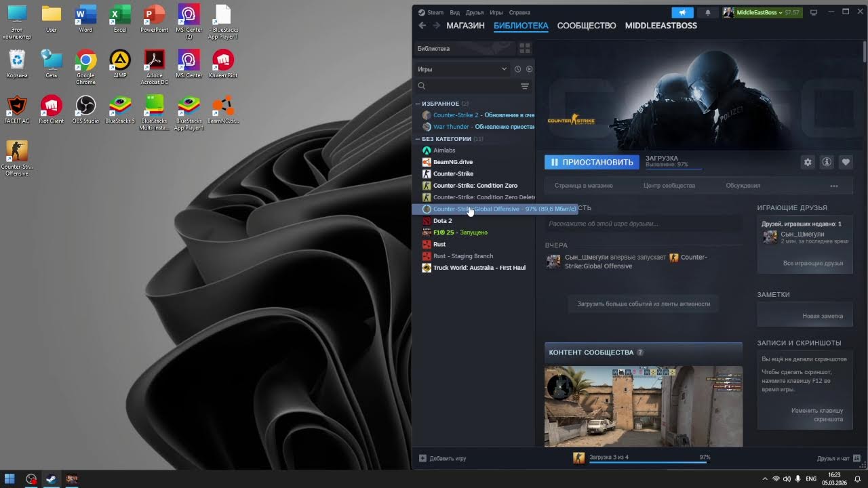Go forward with the Steam forward arrow
This screenshot has width=868, height=488.
pyautogui.click(x=437, y=26)
